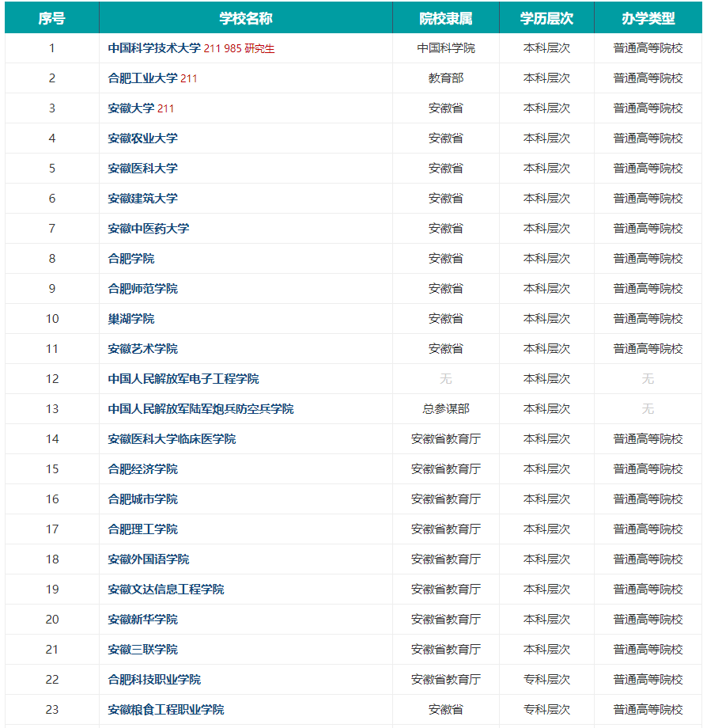Open the 安徽农业大学 school link
The width and height of the screenshot is (707, 728).
(x=142, y=138)
